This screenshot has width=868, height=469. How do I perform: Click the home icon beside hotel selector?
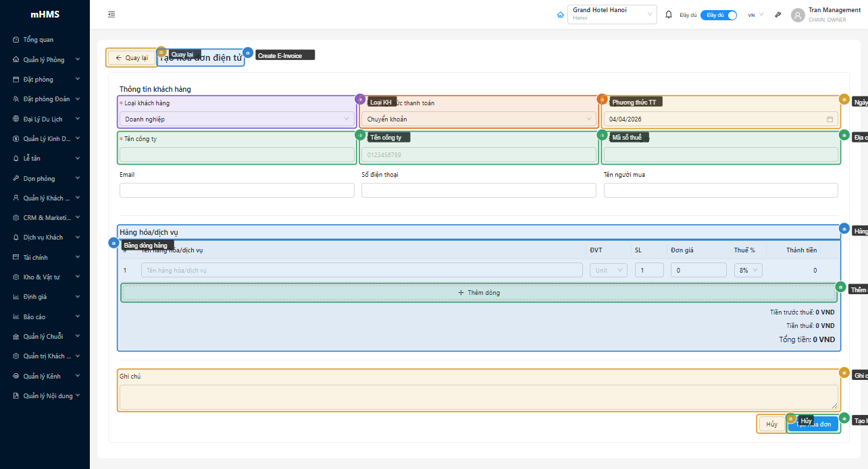click(560, 14)
